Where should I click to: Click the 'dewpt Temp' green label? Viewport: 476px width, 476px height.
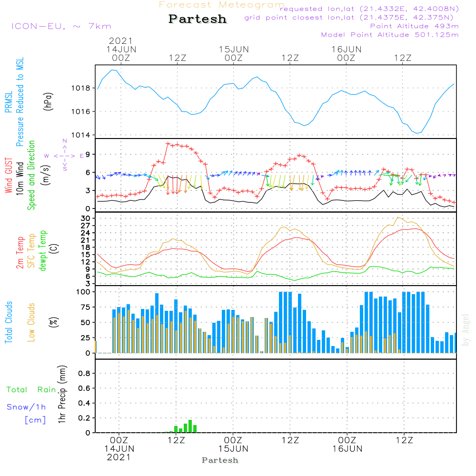[x=42, y=250]
